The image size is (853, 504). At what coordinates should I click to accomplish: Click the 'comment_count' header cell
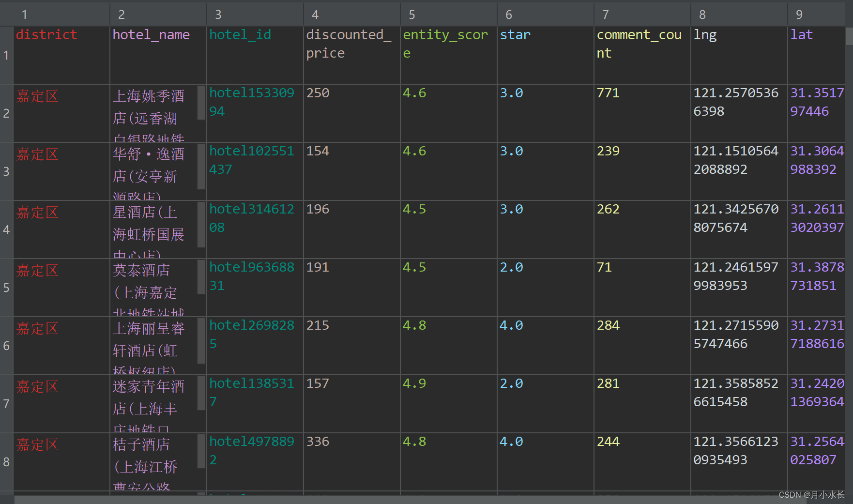[x=642, y=55]
